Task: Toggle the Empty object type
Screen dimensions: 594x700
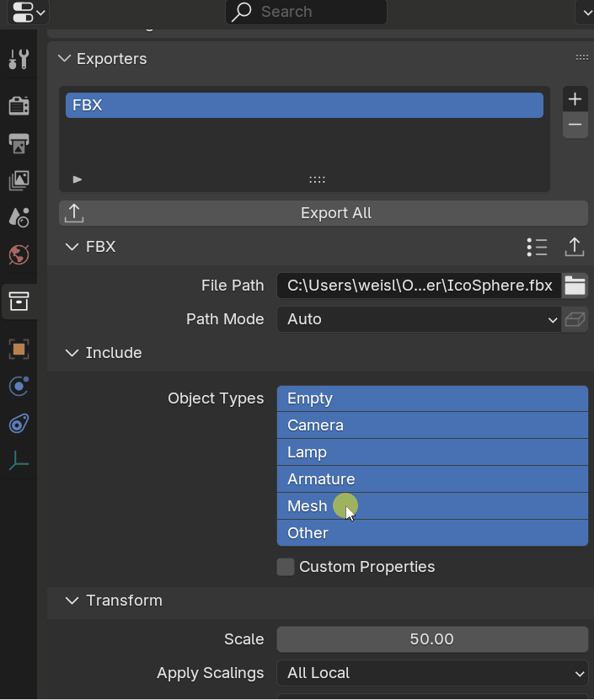Action: coord(432,398)
